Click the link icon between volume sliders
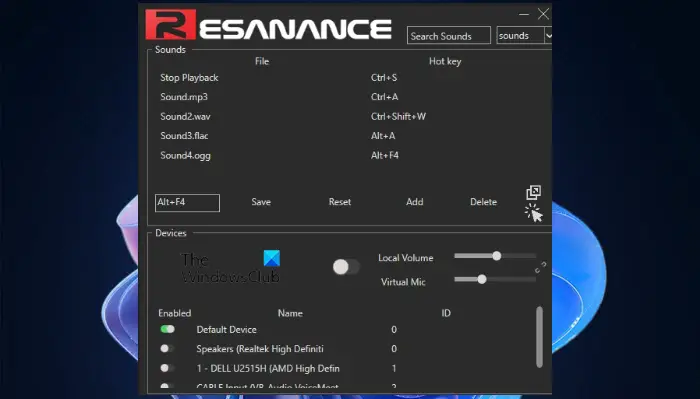 [x=541, y=268]
